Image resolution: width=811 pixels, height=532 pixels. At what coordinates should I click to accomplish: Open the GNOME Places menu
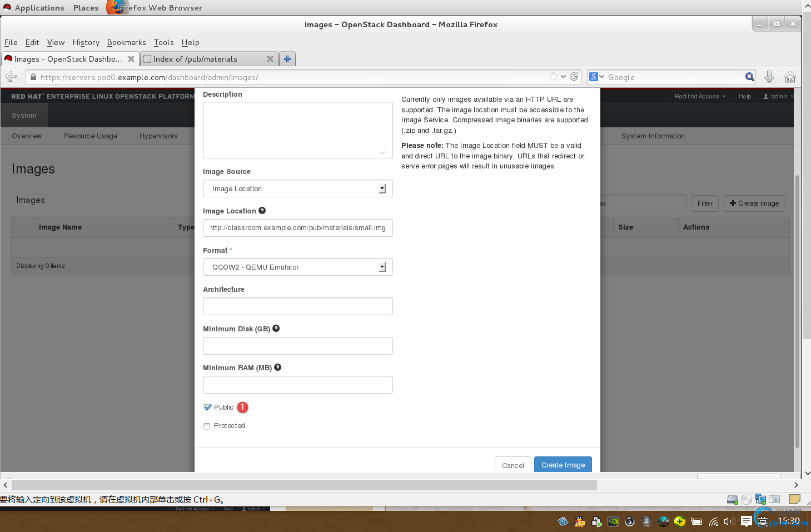tap(86, 8)
